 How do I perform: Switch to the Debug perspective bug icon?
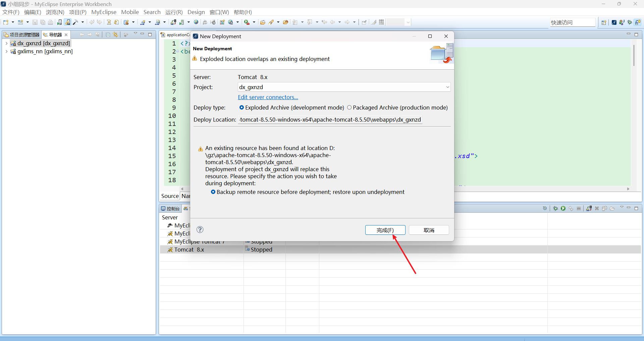[x=630, y=22]
